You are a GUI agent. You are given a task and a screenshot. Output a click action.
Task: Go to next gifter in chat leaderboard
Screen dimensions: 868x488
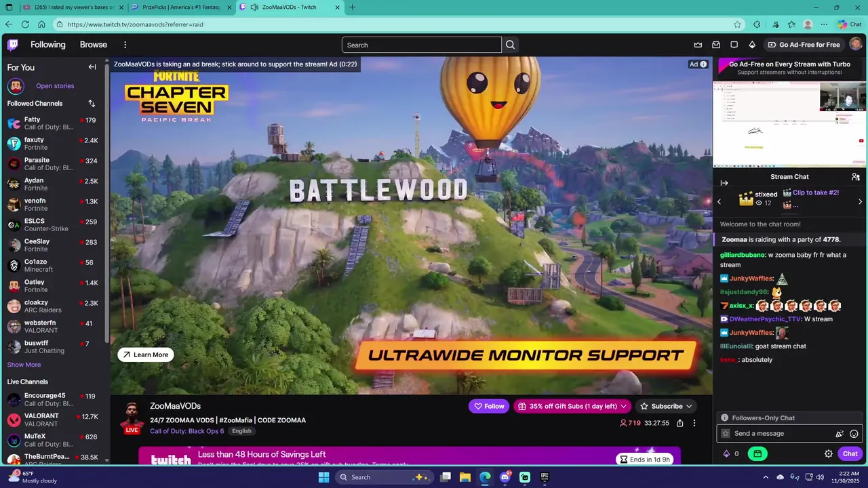pyautogui.click(x=861, y=201)
